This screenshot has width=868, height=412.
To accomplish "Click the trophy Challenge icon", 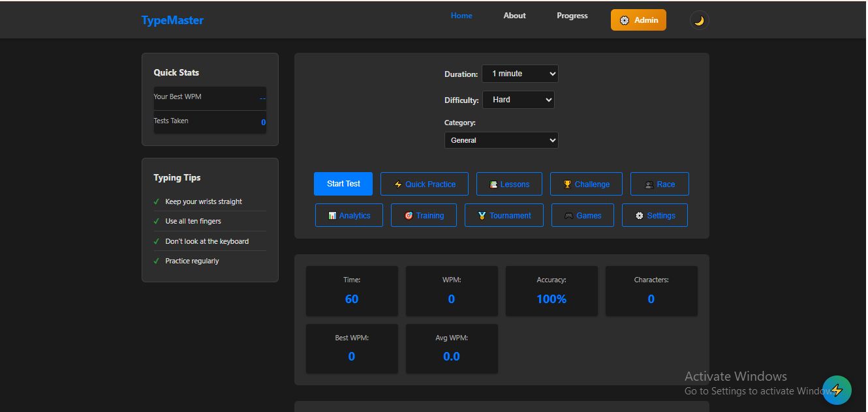I will click(568, 184).
